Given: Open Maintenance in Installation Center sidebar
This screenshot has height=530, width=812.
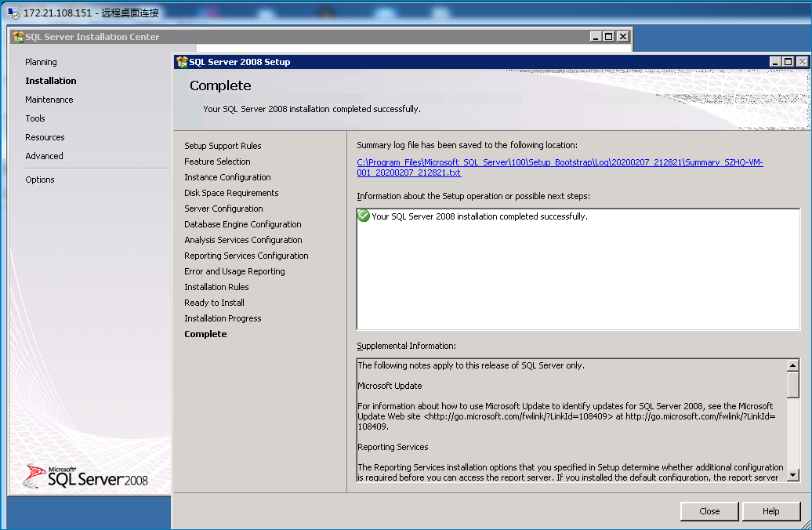Looking at the screenshot, I should [x=49, y=100].
